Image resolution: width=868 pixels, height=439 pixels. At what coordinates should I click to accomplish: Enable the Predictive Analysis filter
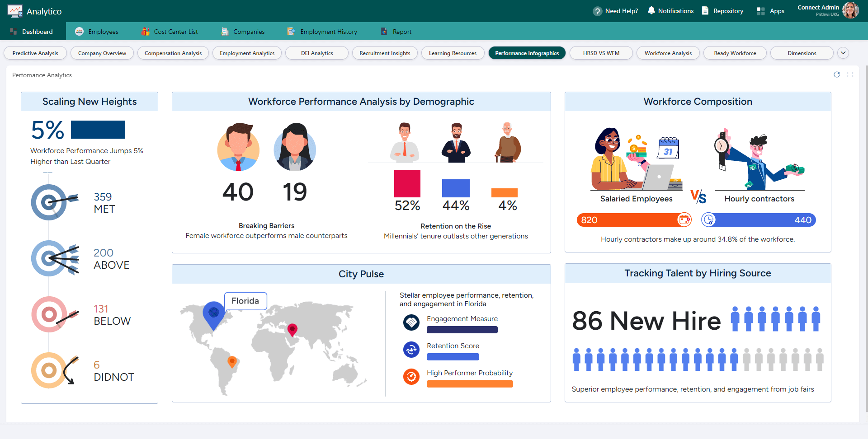coord(35,53)
